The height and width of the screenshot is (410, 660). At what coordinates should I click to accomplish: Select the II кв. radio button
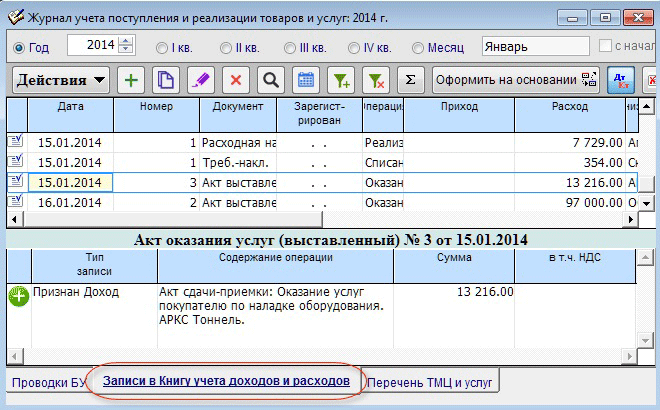pos(226,48)
